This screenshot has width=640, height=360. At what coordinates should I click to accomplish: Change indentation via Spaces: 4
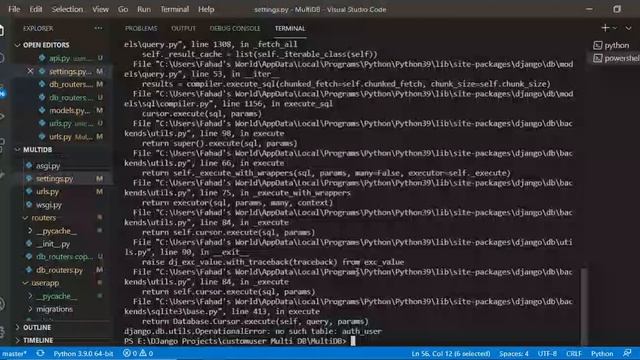pyautogui.click(x=513, y=353)
